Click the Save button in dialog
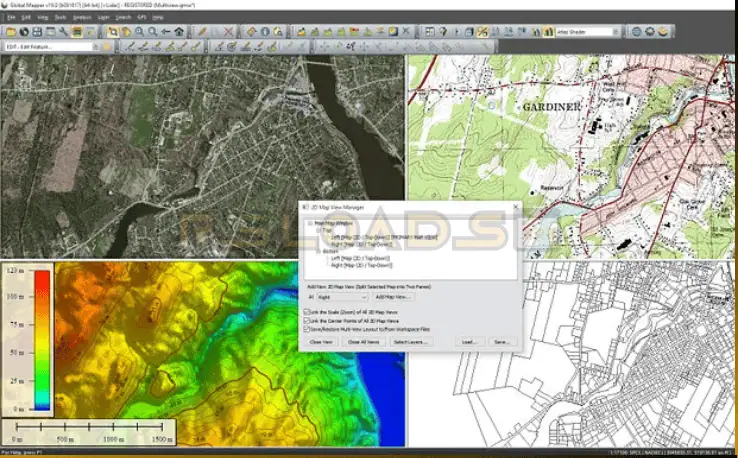 tap(502, 342)
